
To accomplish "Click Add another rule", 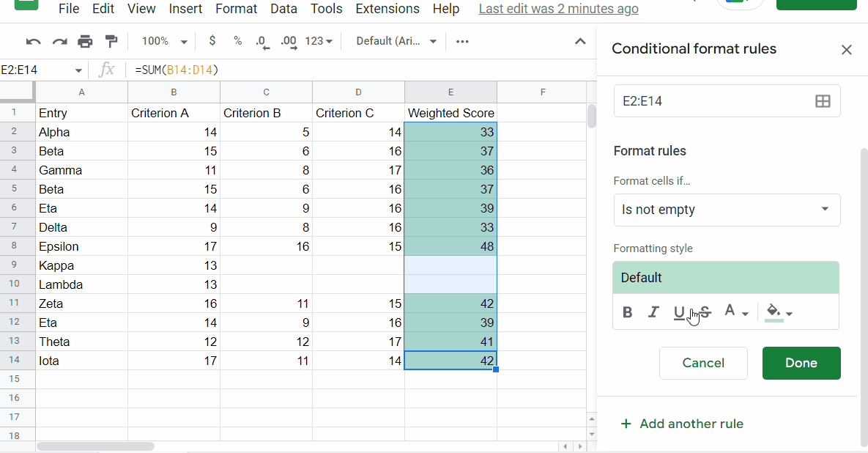I will [x=682, y=424].
